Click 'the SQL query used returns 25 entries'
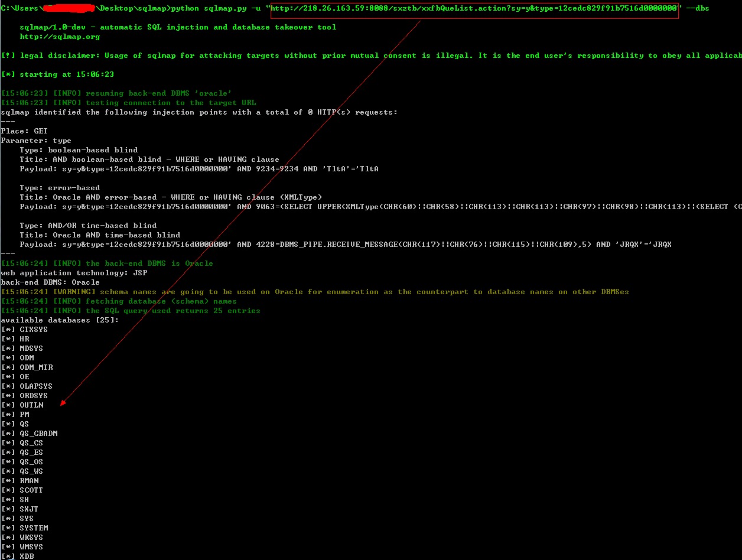The height and width of the screenshot is (560, 742). tap(131, 311)
